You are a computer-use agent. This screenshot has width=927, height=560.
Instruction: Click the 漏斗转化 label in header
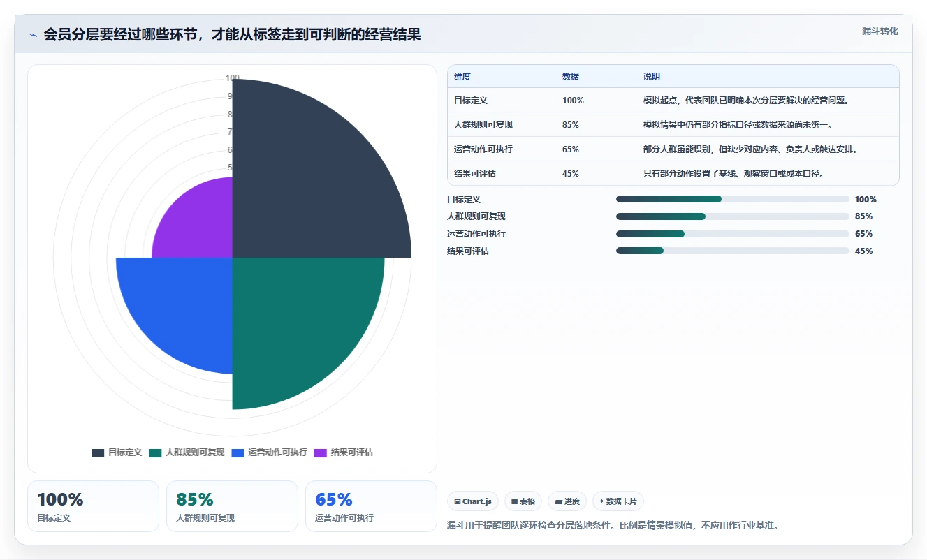pyautogui.click(x=879, y=31)
